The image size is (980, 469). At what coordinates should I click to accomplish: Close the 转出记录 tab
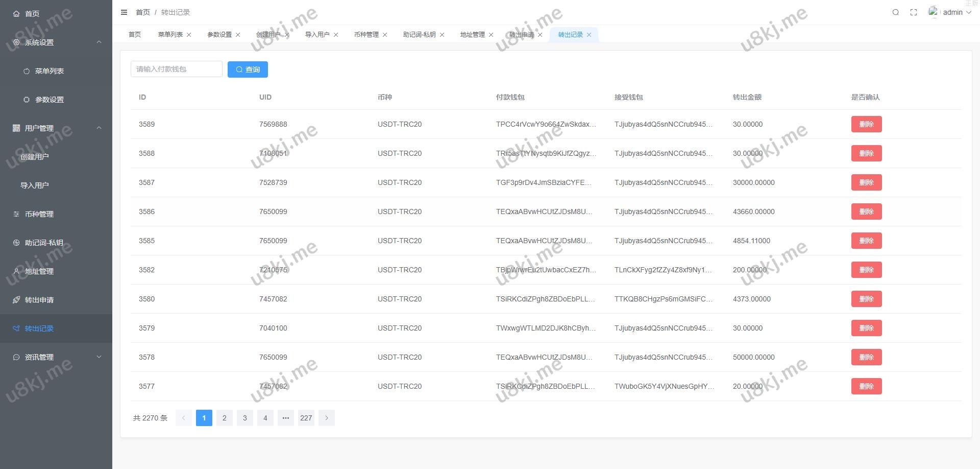[589, 35]
